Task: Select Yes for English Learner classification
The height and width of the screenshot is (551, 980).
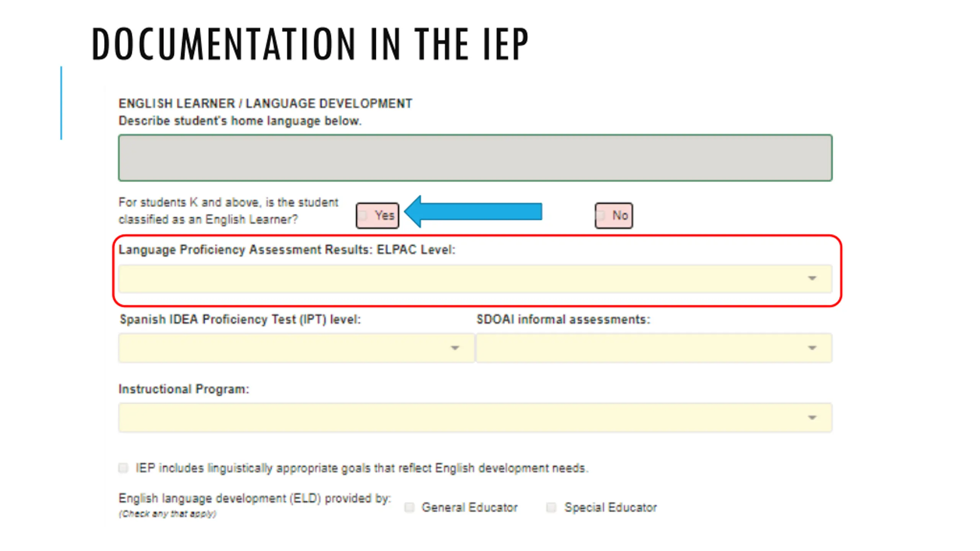Action: (377, 215)
